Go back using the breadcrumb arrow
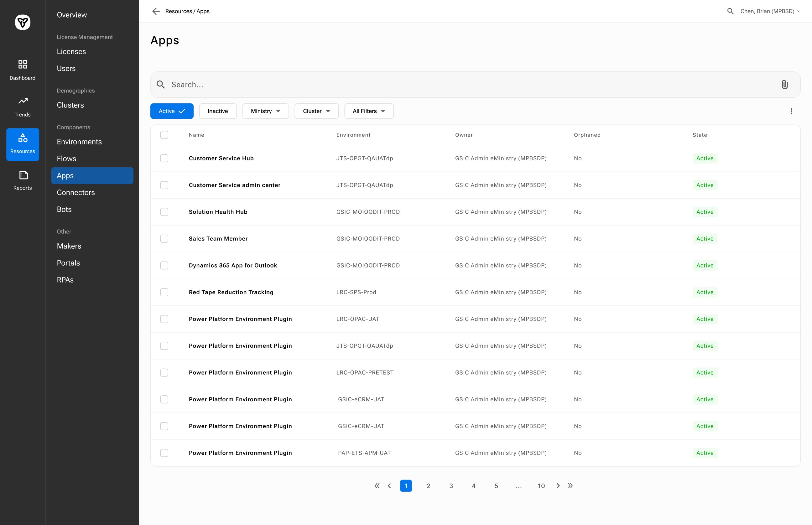812x525 pixels. point(156,11)
